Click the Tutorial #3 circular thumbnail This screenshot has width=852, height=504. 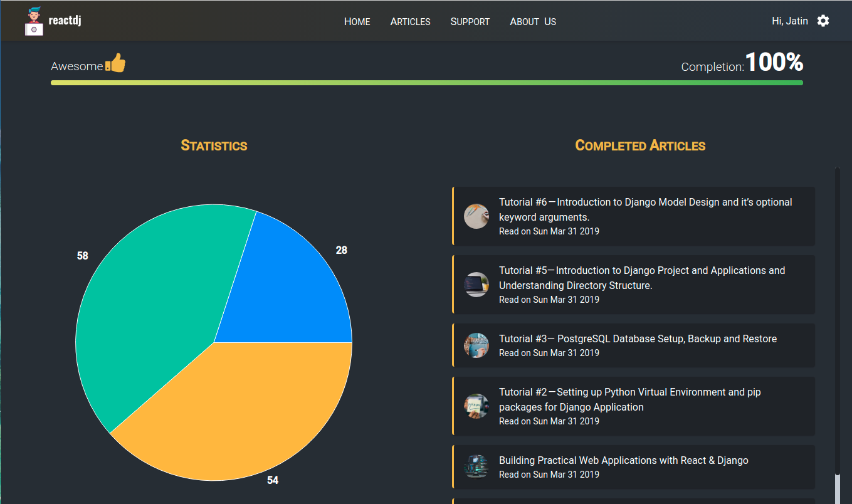476,345
